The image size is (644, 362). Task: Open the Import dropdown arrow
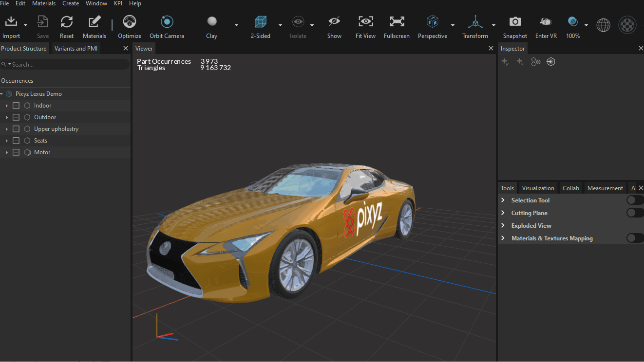tap(25, 25)
